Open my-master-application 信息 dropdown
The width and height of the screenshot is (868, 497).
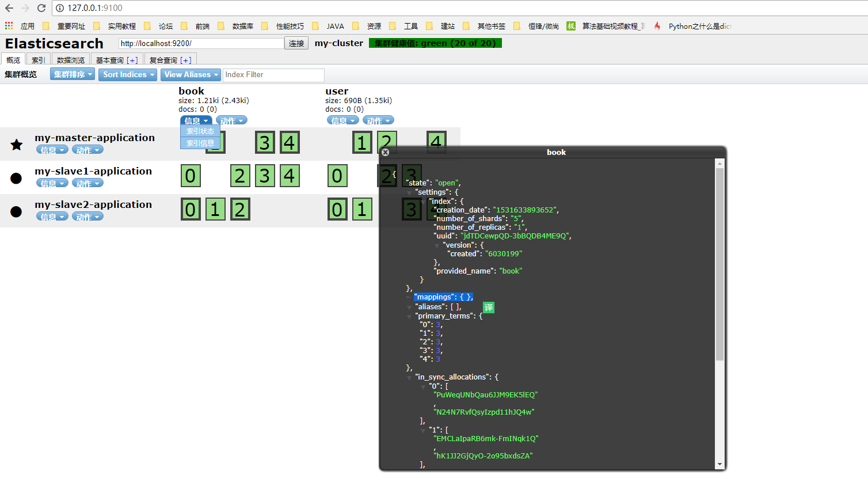(52, 150)
